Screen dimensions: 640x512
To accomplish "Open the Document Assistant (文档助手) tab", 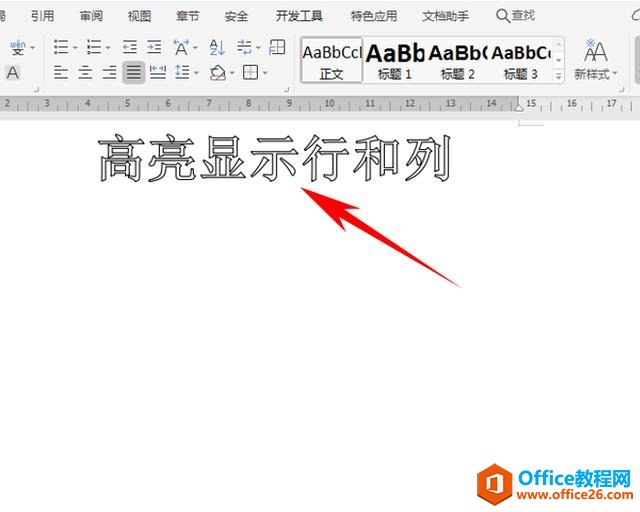I will [446, 16].
